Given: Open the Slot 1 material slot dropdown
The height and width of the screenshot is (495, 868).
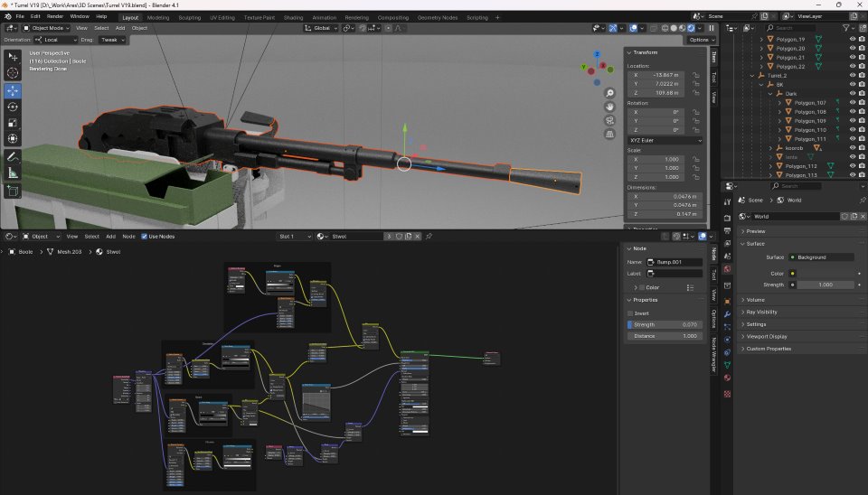Looking at the screenshot, I should (295, 236).
